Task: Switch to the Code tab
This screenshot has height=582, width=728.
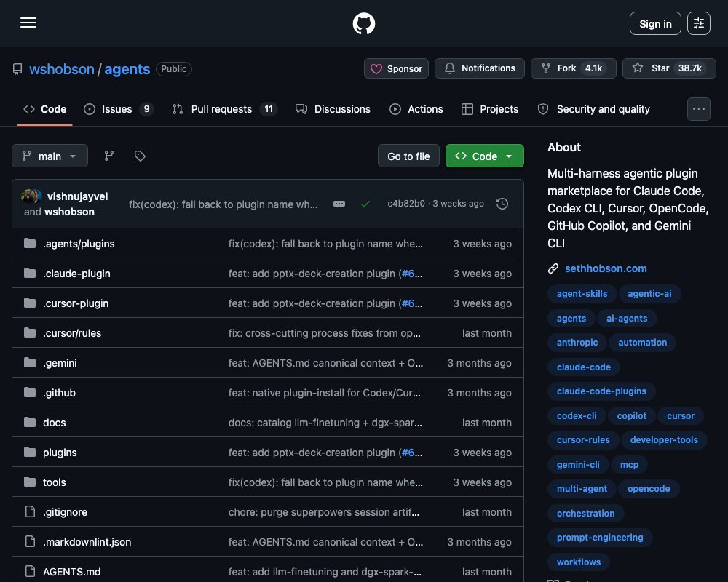Action: pos(45,109)
